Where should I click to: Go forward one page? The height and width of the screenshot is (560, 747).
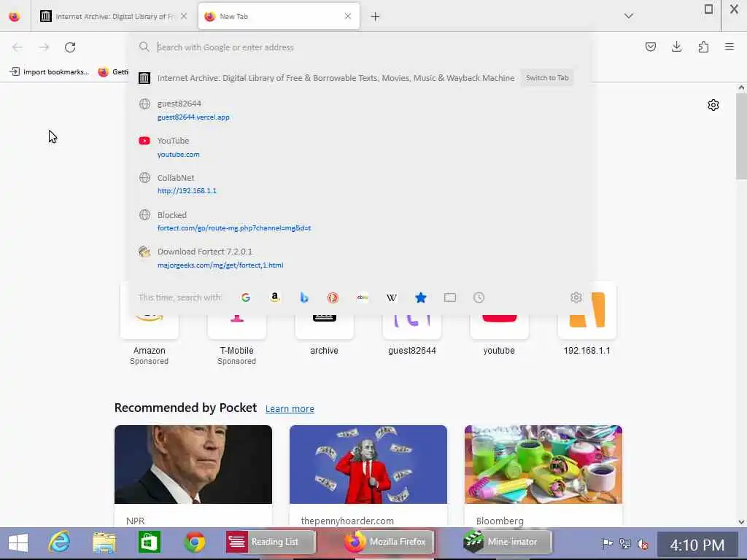click(x=44, y=47)
